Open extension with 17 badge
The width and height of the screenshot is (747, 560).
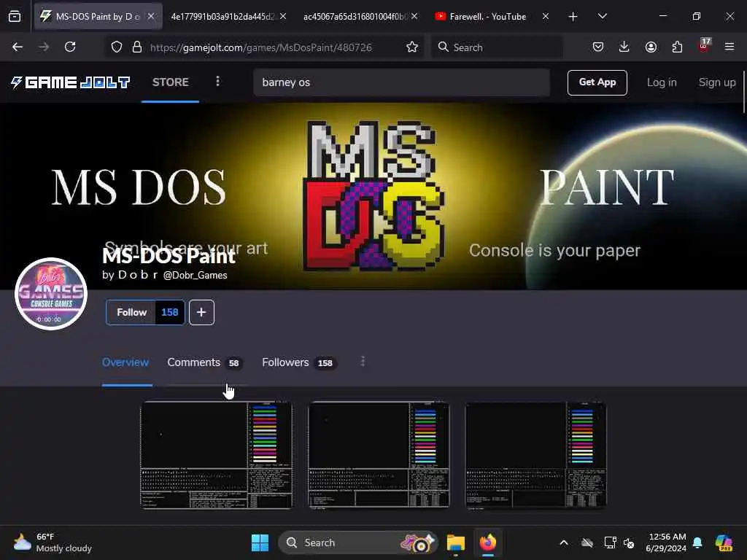pos(704,46)
